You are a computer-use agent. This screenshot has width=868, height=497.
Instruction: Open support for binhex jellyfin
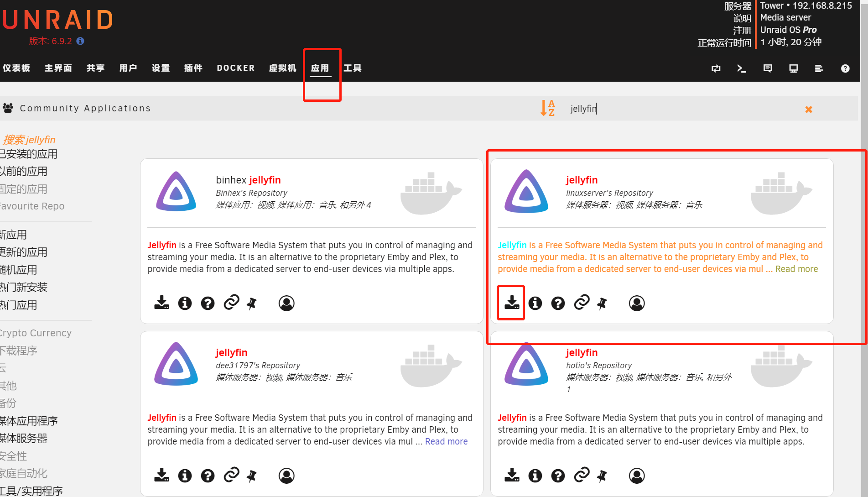point(208,303)
